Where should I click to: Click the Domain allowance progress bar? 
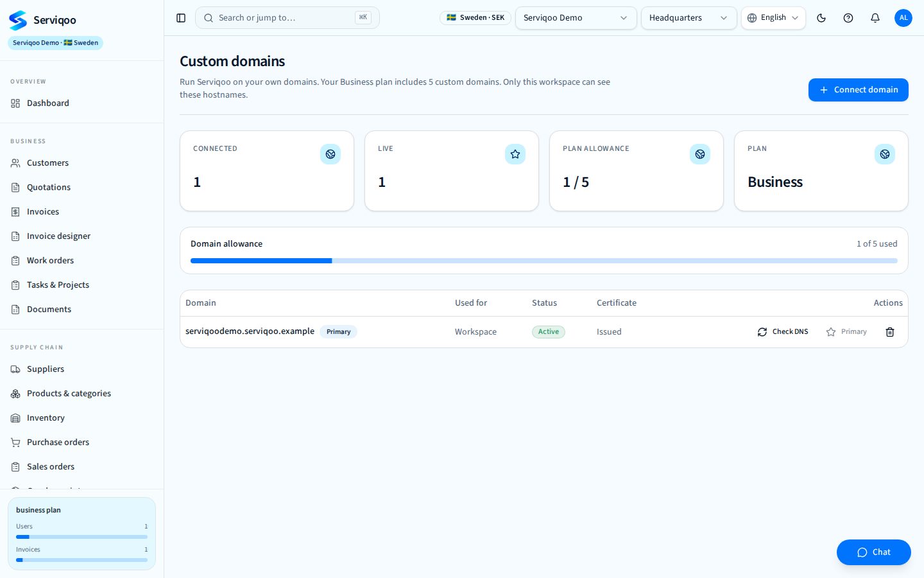point(544,261)
